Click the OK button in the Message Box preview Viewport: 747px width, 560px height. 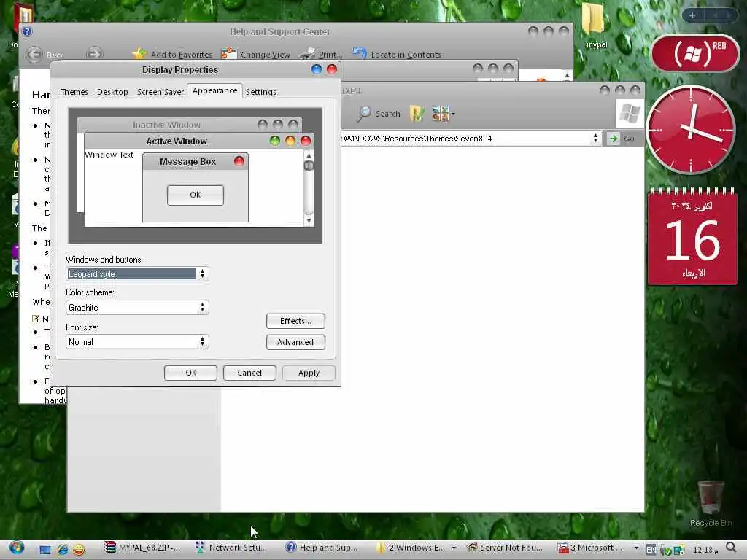pos(196,195)
